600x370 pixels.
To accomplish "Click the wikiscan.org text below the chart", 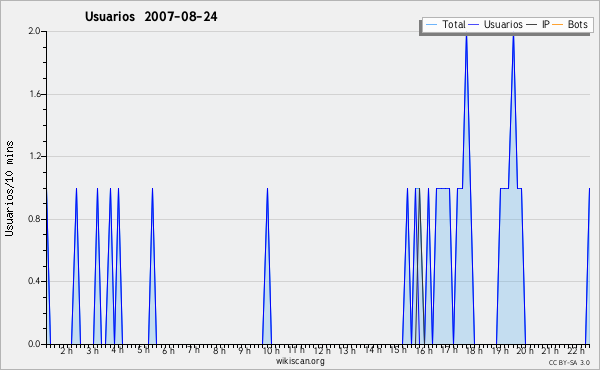I will click(x=300, y=361).
